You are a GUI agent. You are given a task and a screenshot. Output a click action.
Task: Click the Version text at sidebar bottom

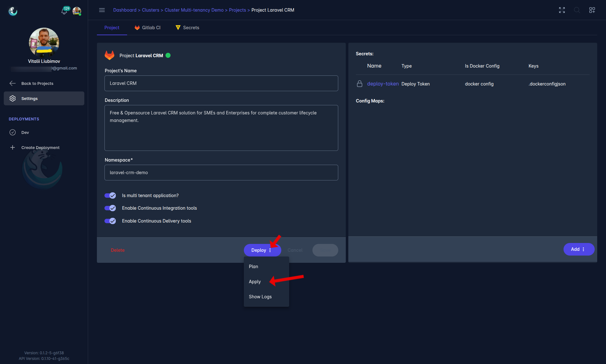tap(44, 353)
